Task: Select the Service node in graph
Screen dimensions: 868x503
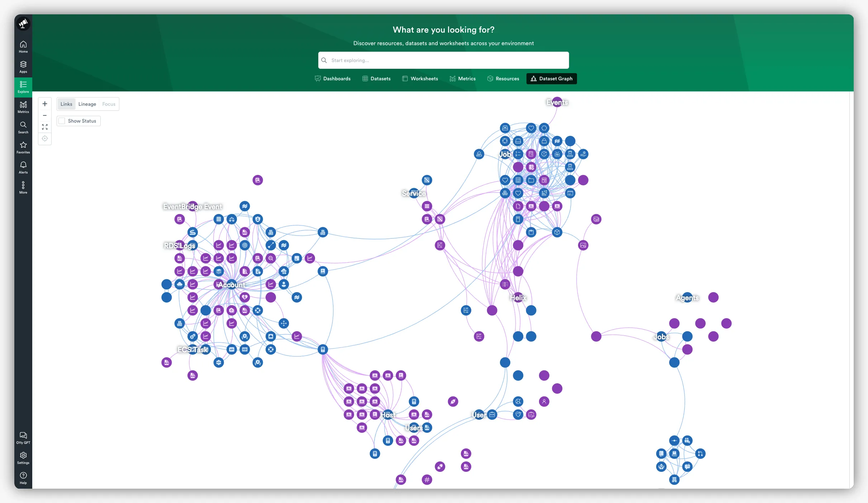Action: (x=414, y=193)
